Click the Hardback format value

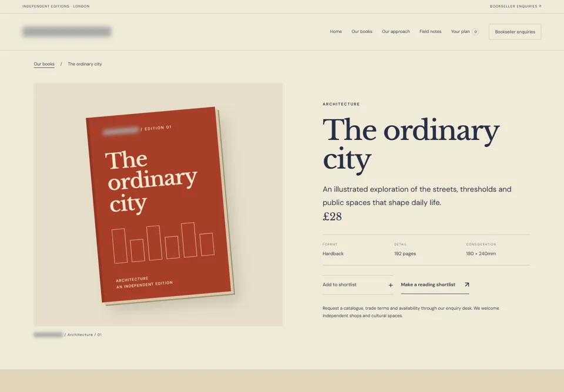coord(333,254)
